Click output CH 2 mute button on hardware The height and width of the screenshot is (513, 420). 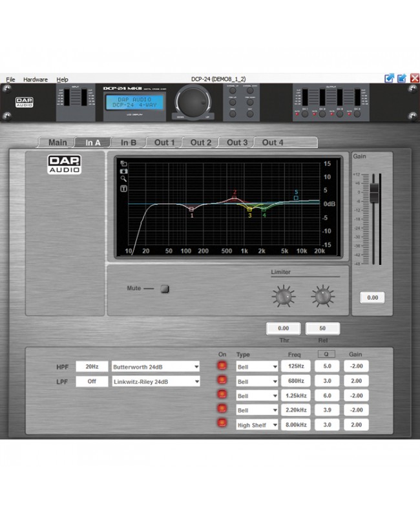(x=322, y=114)
